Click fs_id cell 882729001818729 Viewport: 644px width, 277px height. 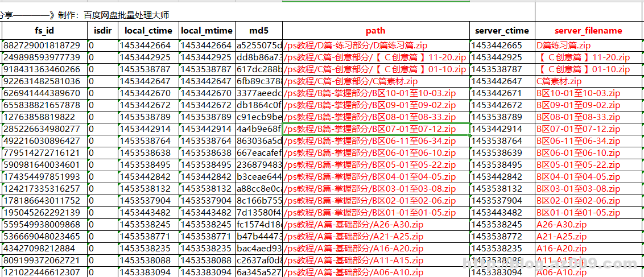pos(42,46)
